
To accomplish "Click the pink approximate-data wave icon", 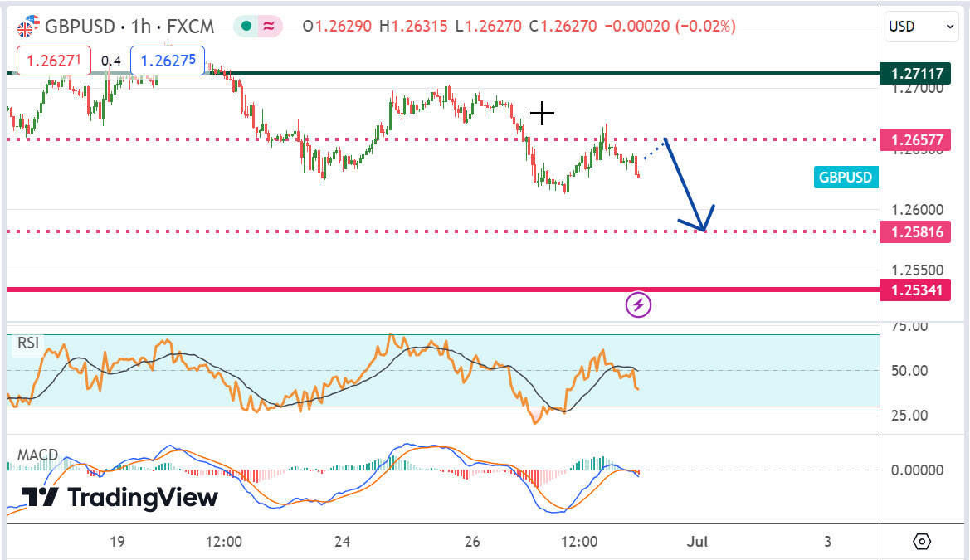I will 270,27.
